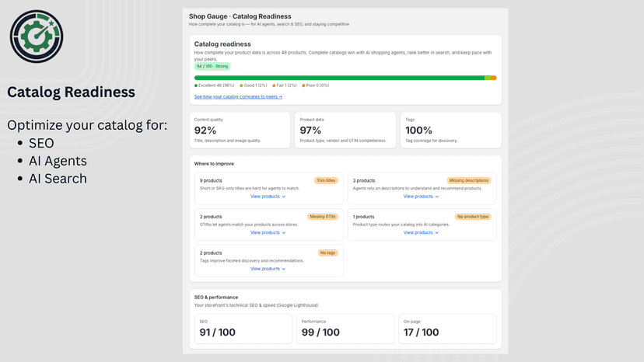Select the Product data 97% card
Viewport: 644px width, 362px height.
[345, 130]
